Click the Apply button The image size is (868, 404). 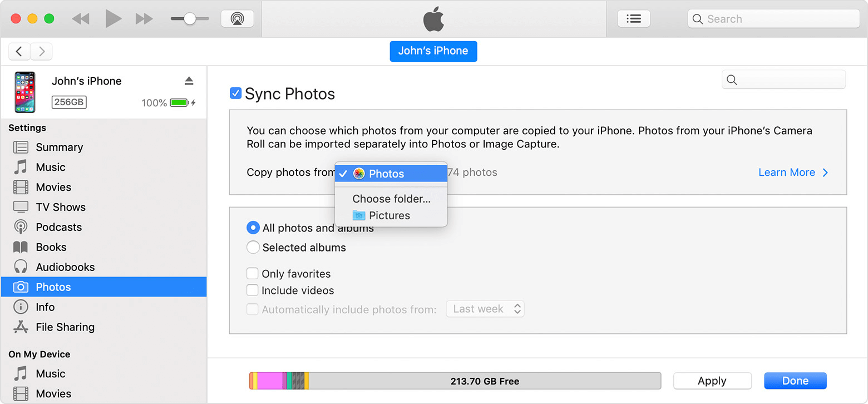point(712,381)
